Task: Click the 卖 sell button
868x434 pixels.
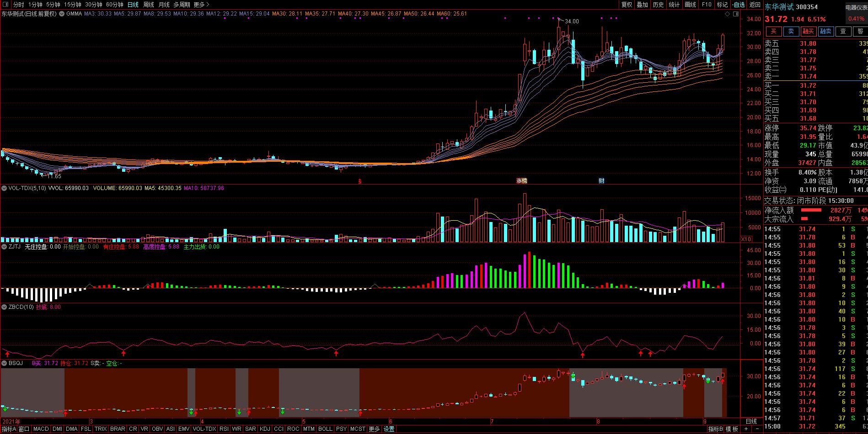Action: point(791,31)
